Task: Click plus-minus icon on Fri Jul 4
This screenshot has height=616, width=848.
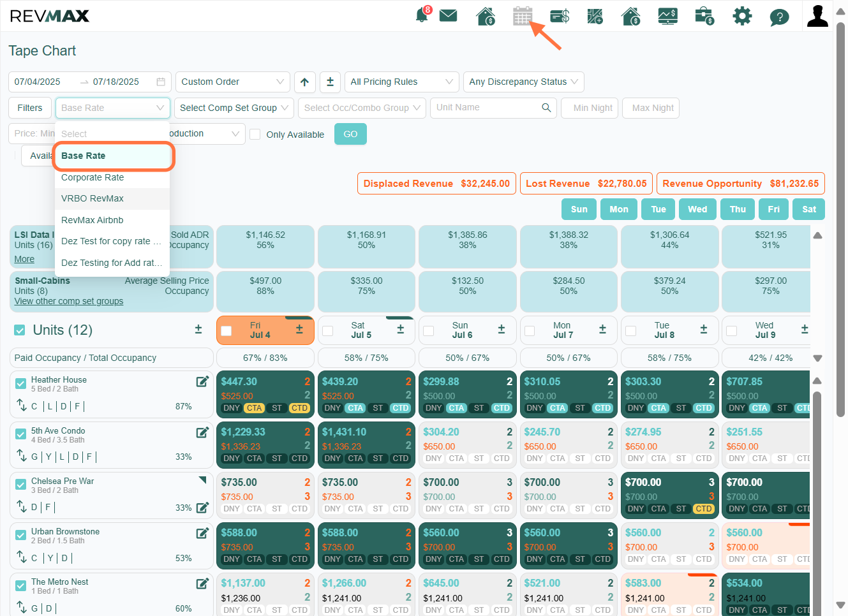Action: tap(299, 329)
